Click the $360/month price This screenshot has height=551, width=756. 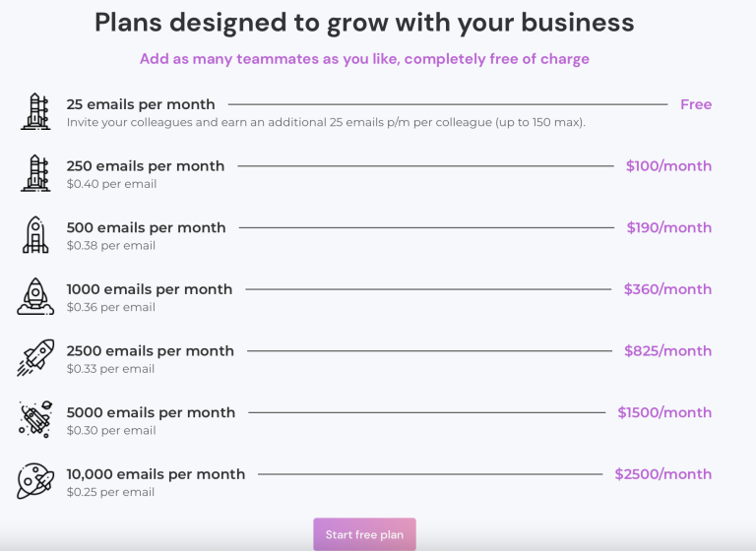pos(667,289)
